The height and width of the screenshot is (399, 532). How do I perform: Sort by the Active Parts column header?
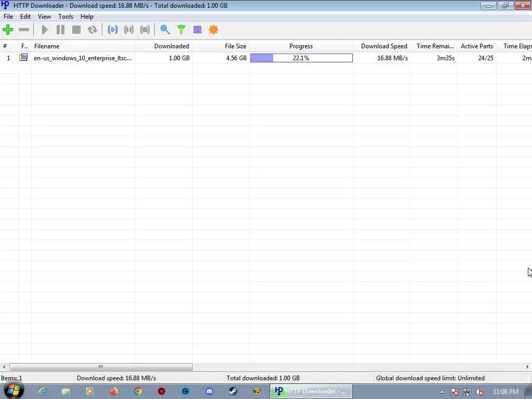477,46
